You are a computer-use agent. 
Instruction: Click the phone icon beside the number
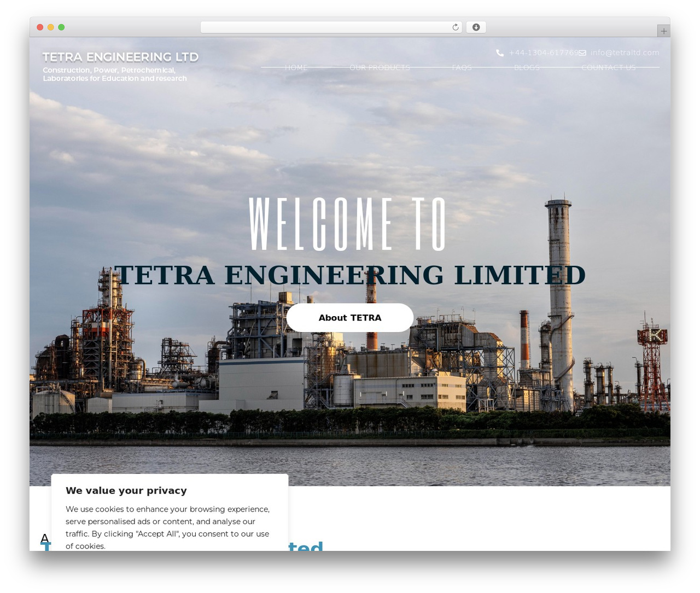click(x=500, y=53)
